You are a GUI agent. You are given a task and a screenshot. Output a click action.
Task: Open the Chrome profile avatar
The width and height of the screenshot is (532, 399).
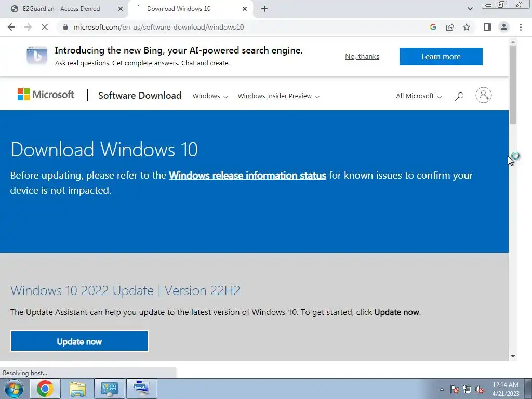pyautogui.click(x=504, y=27)
